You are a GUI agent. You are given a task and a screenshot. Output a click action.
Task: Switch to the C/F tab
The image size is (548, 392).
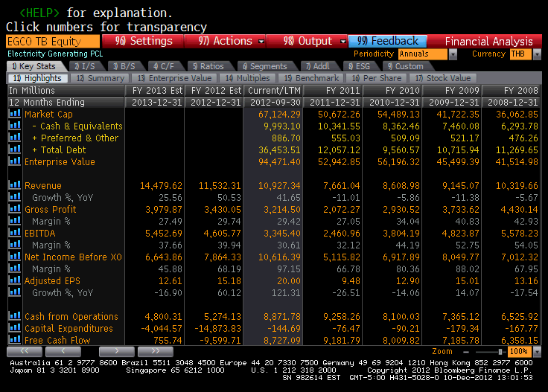click(x=164, y=66)
